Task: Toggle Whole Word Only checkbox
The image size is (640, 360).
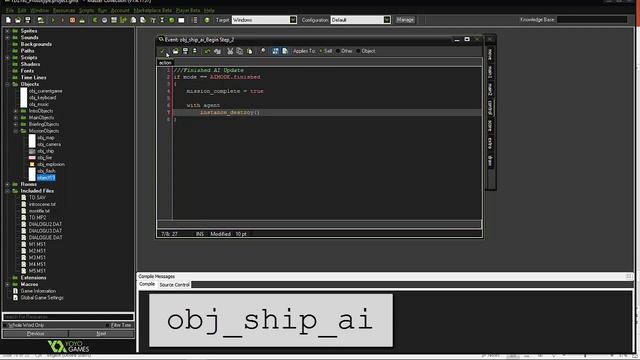Action: (6, 325)
